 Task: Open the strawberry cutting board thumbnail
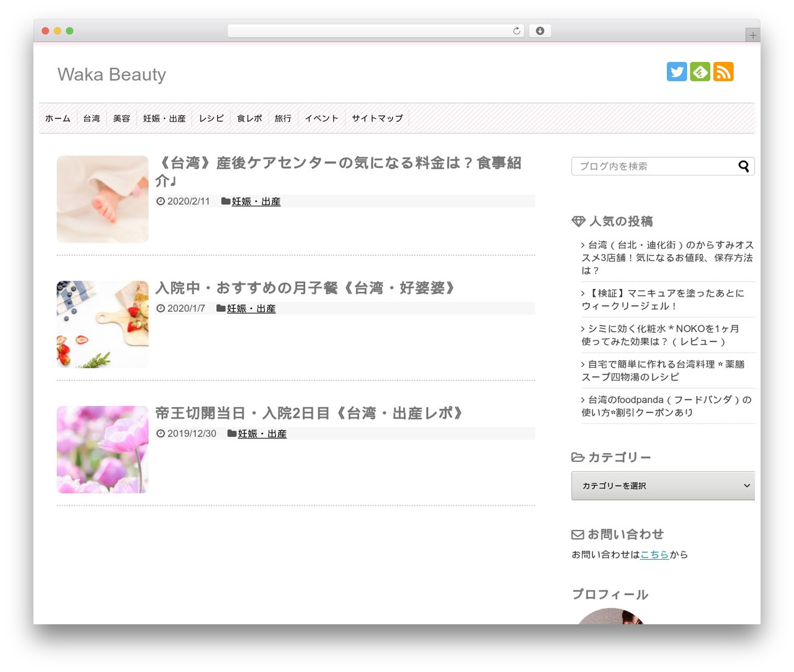pos(102,324)
